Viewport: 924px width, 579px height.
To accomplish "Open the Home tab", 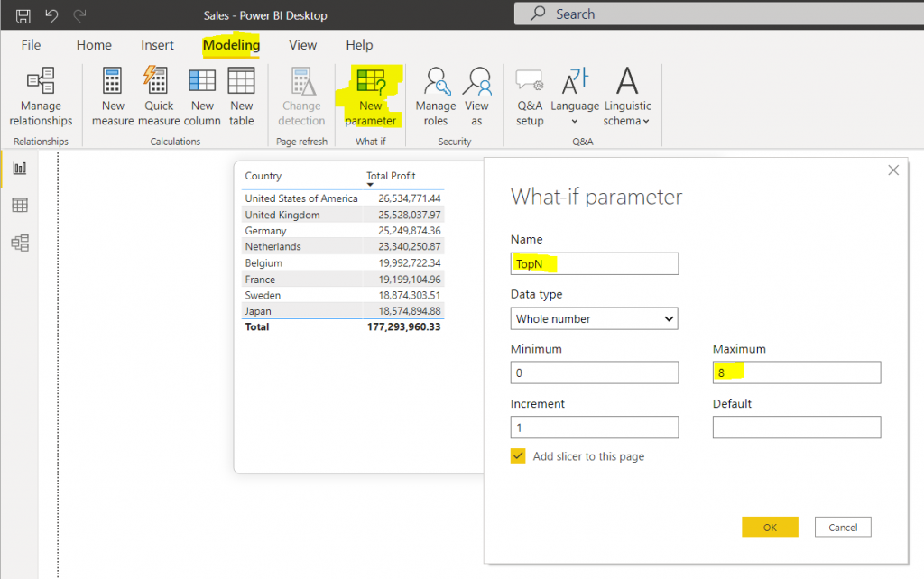I will coord(94,45).
